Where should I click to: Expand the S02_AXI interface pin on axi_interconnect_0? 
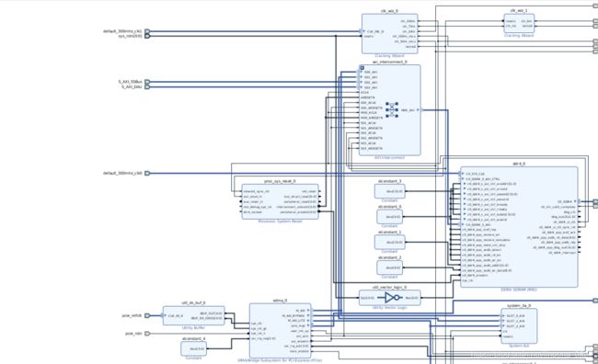pos(362,83)
